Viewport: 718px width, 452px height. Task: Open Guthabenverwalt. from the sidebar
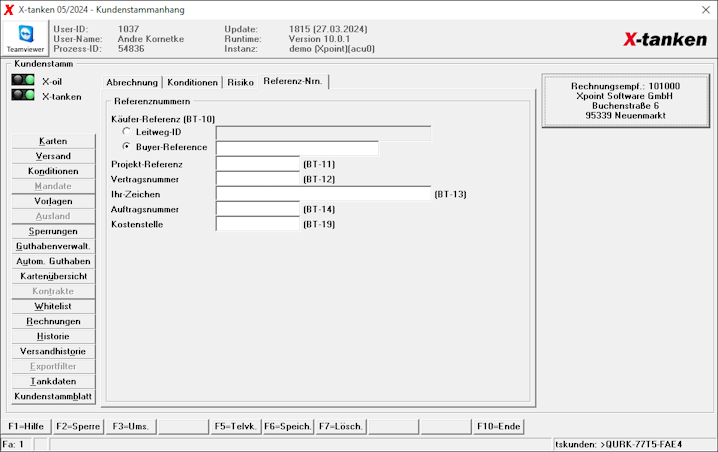pos(53,246)
